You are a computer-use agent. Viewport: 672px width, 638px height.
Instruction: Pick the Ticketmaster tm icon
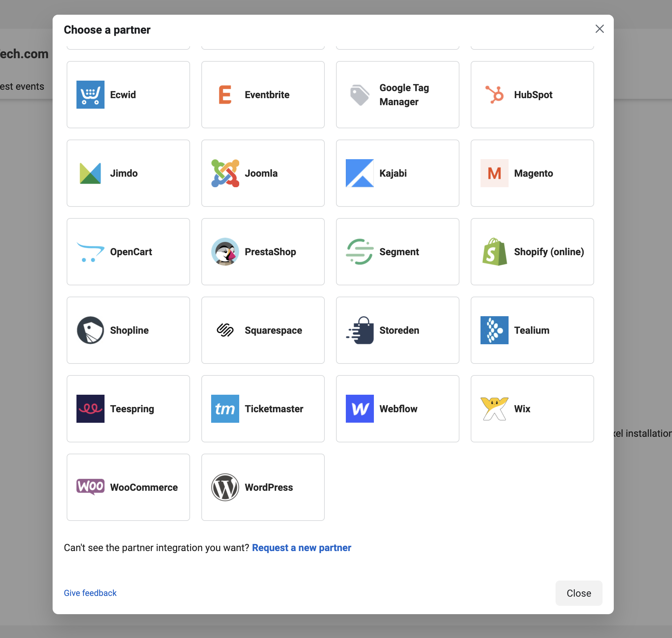click(x=225, y=409)
